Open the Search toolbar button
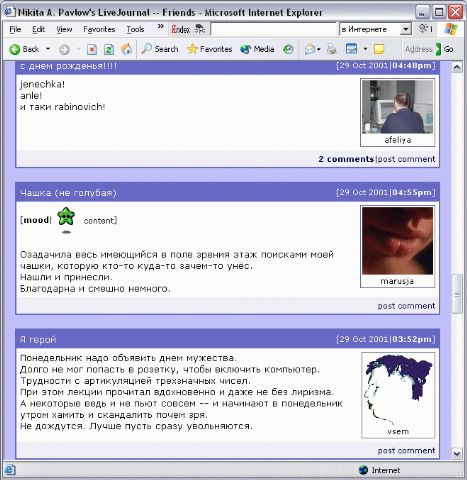Viewport: 467px width, 480px height. [160, 49]
